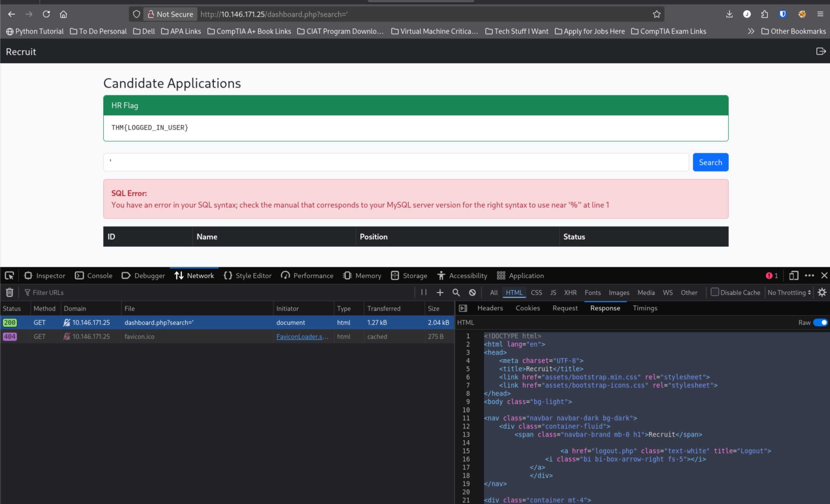Screen dimensions: 830x504
Task: Open network search with magnifier icon
Action: [456, 292]
